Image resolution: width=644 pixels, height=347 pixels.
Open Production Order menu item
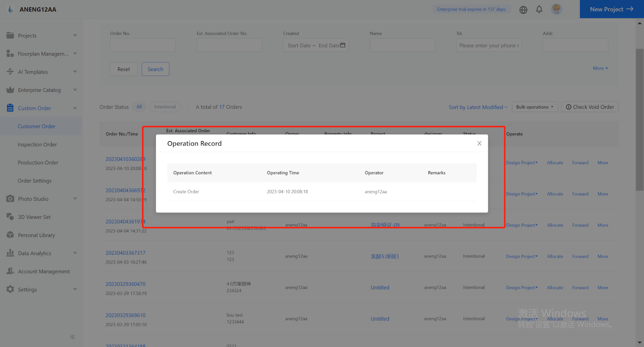click(x=38, y=162)
